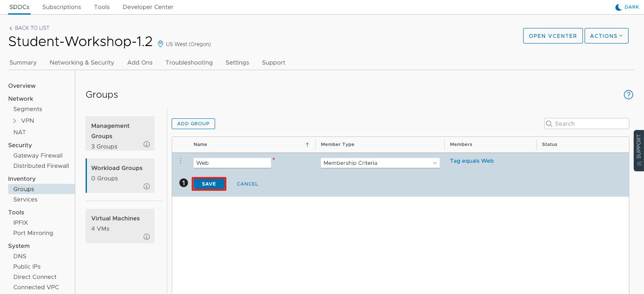Viewport: 644px width, 294px height.
Task: Click the Tag equals Web link
Action: tap(471, 161)
